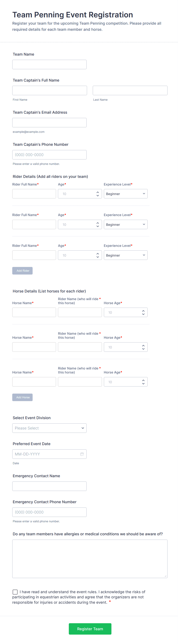
Task: Increase the third rider's Age value
Action: (x=98, y=254)
